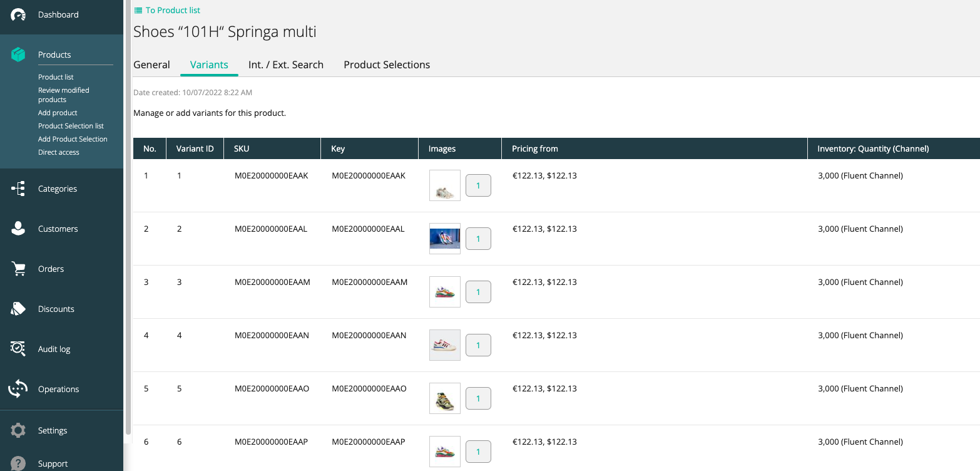The width and height of the screenshot is (980, 471).
Task: Click the Support question mark icon
Action: (x=18, y=463)
